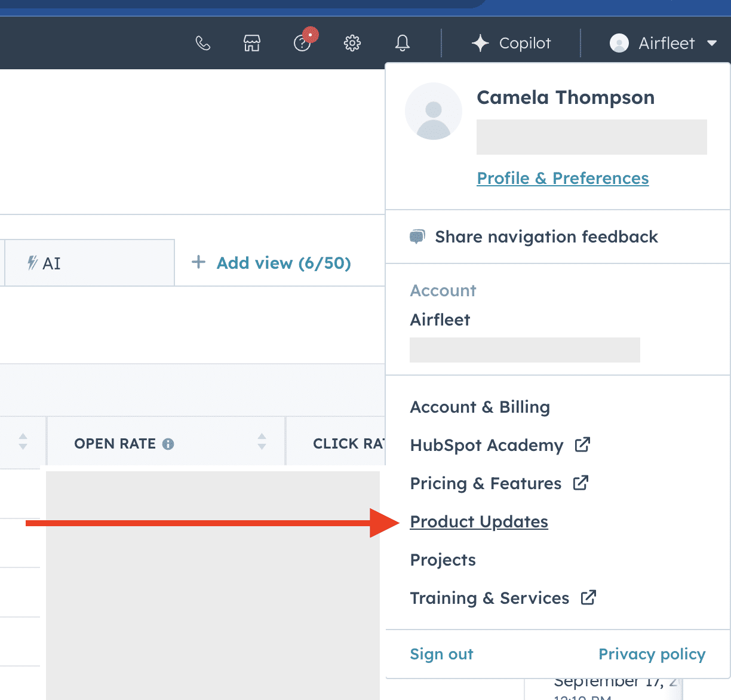
Task: Click external link icon beside Training & Services
Action: pyautogui.click(x=588, y=597)
